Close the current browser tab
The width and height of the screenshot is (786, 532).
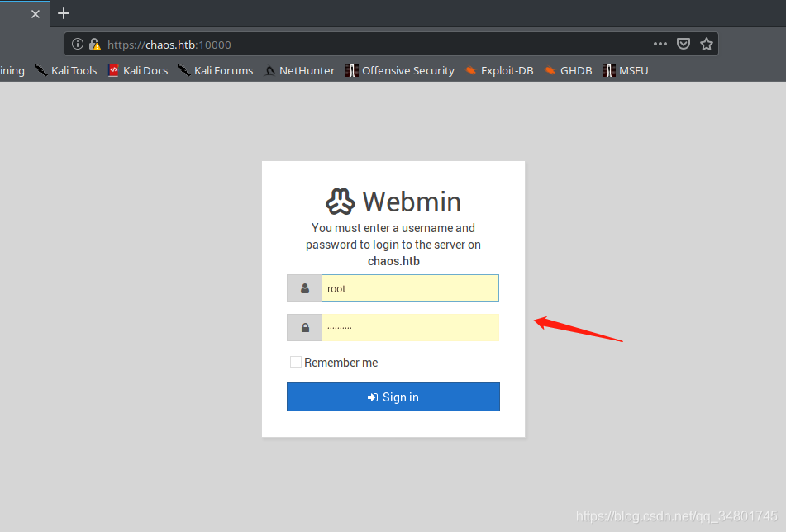(x=35, y=14)
